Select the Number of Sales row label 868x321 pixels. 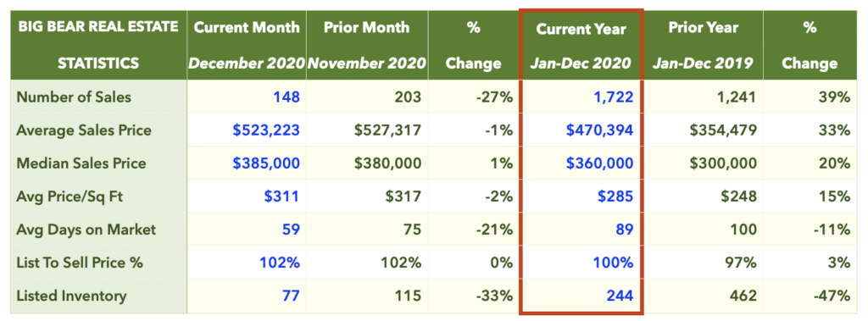(x=74, y=97)
